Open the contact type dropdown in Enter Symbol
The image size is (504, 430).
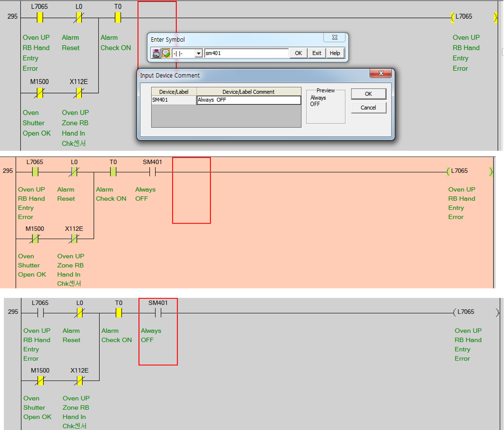[199, 53]
